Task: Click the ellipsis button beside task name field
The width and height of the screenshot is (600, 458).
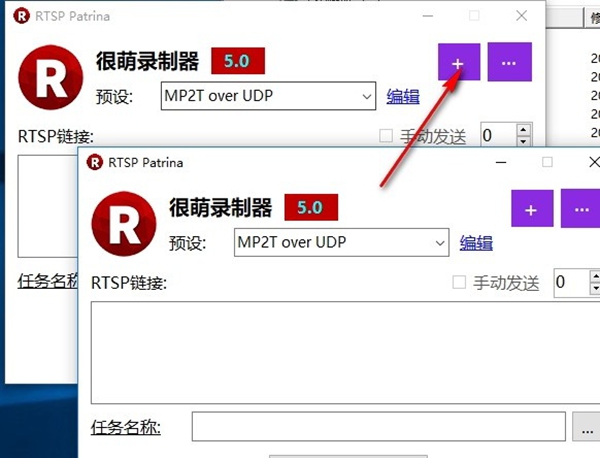Action: (586, 427)
